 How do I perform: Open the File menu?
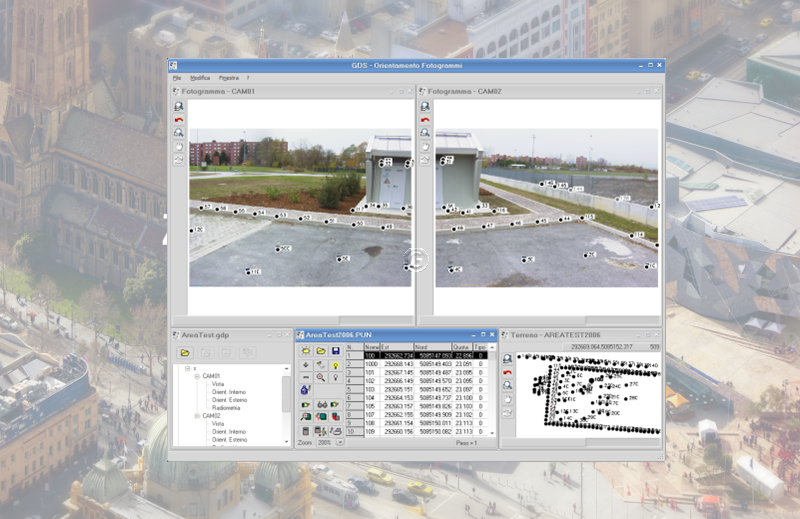point(177,77)
